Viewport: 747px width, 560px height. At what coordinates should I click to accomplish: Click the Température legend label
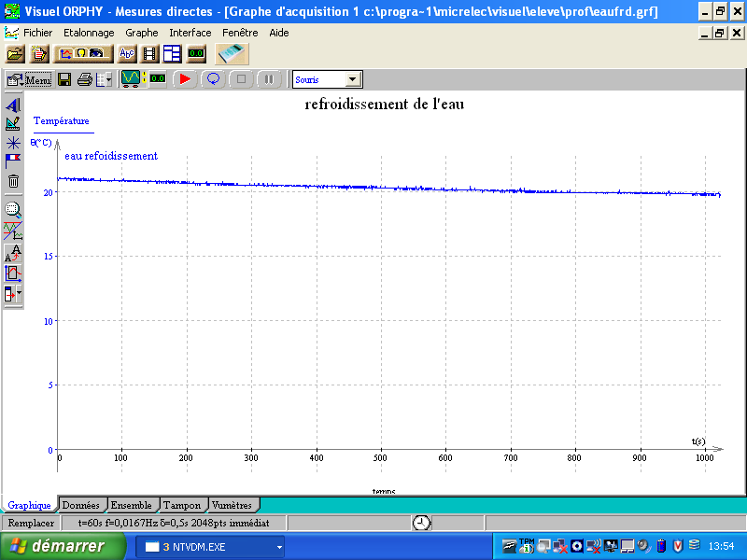62,121
